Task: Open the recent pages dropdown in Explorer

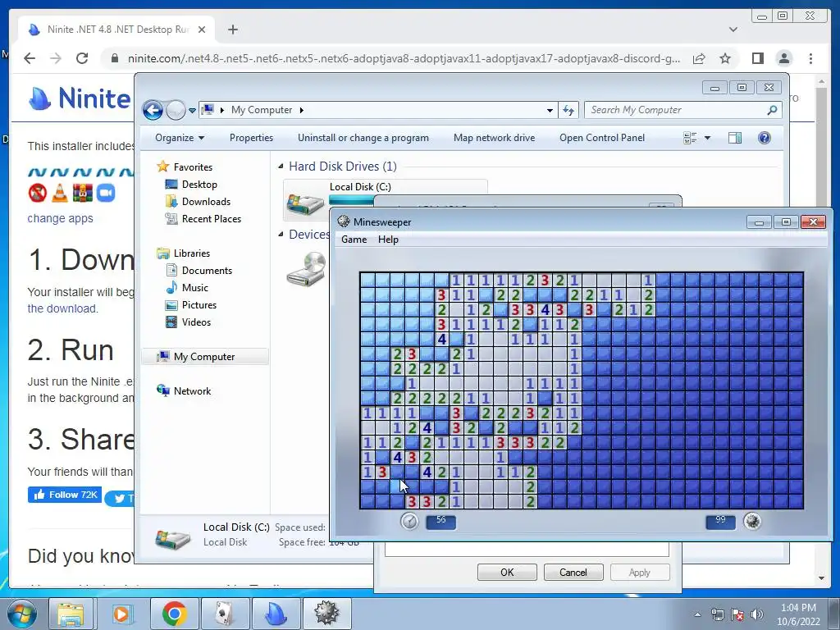Action: (192, 111)
